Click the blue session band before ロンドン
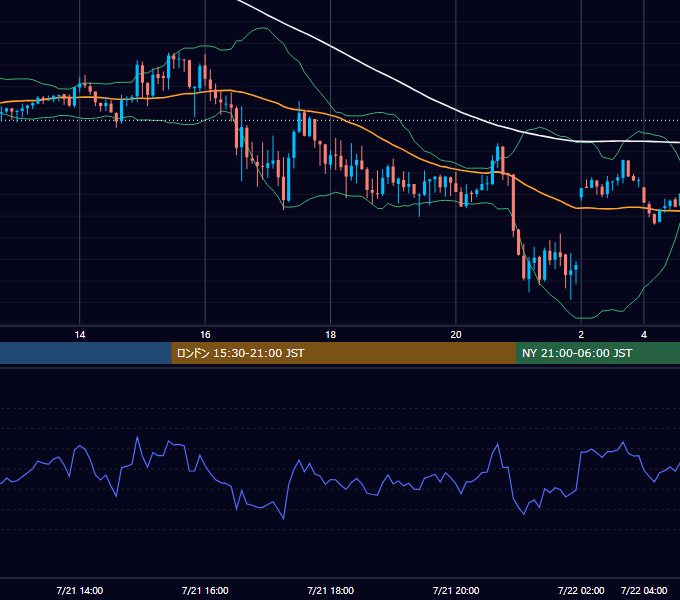680x600 pixels. tap(86, 353)
